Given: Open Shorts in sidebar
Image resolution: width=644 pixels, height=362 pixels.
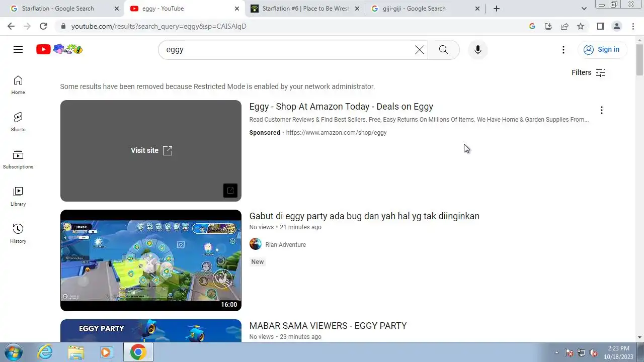Looking at the screenshot, I should click(x=18, y=122).
